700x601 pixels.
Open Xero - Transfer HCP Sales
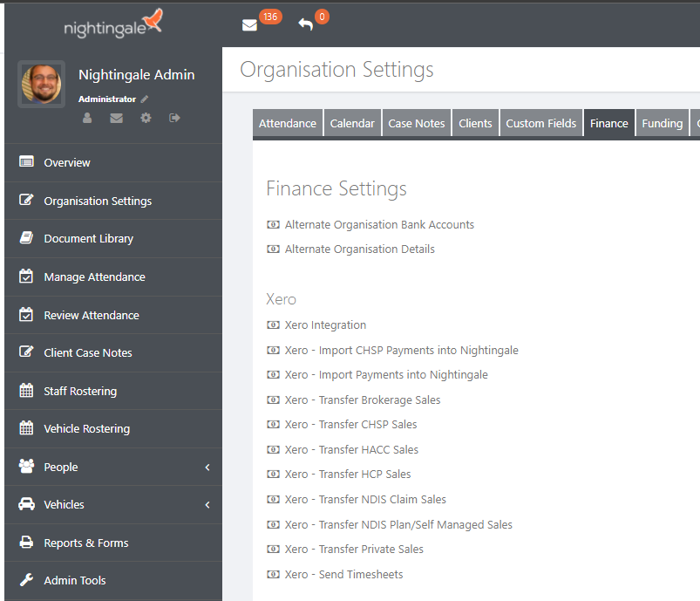(348, 475)
